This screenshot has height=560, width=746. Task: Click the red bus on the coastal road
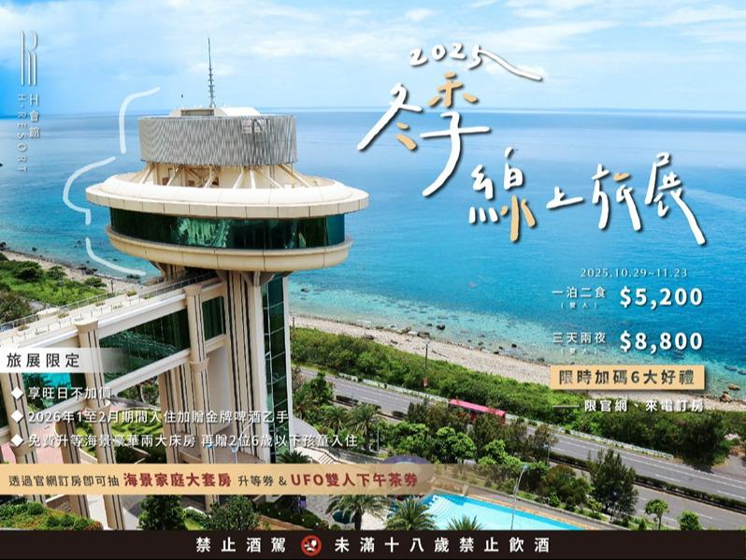pos(477,409)
